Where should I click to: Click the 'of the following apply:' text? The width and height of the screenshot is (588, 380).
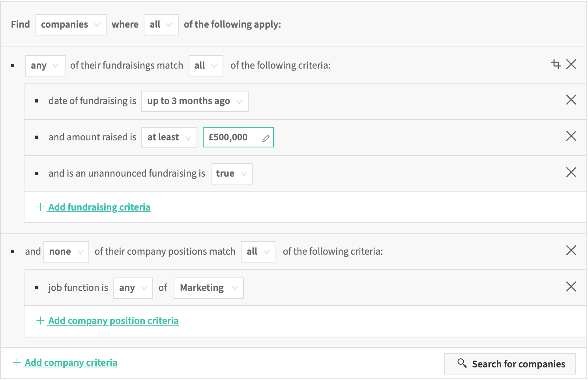(x=232, y=24)
